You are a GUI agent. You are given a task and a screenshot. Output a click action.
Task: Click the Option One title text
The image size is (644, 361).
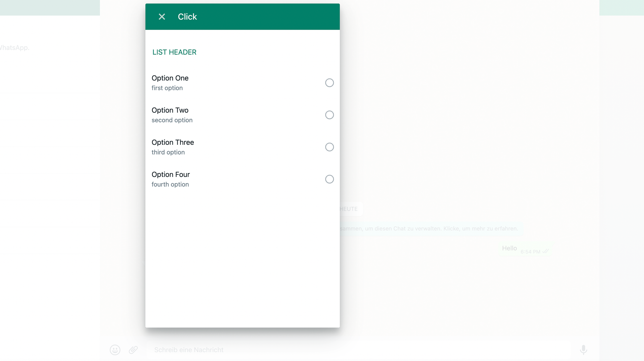170,78
